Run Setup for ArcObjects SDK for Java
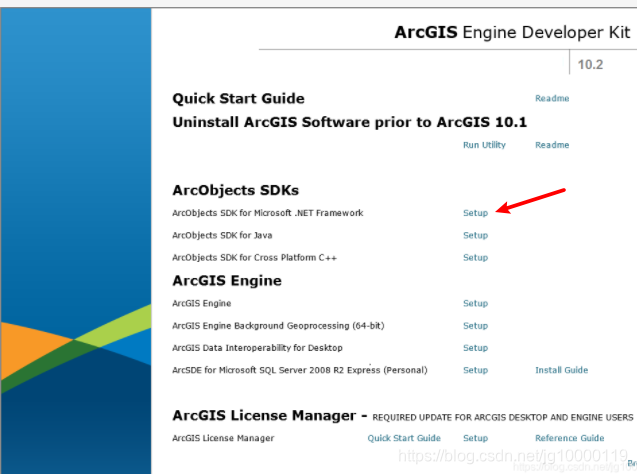 [475, 236]
